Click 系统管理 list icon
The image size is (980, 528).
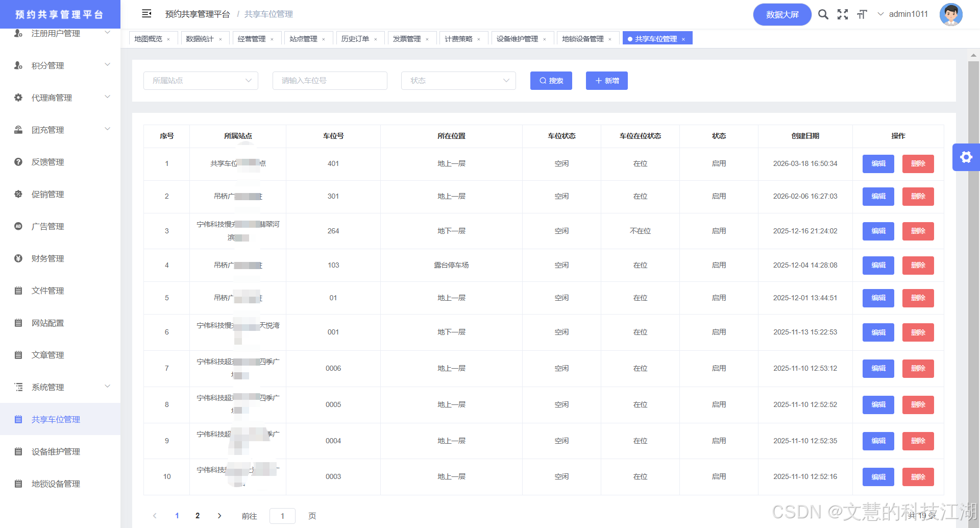(18, 387)
